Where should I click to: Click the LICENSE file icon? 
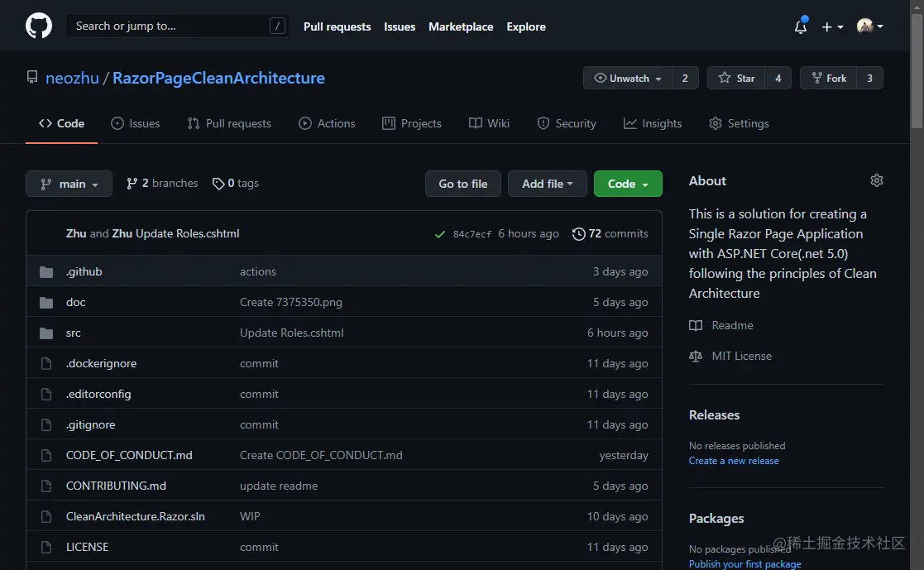(x=46, y=547)
